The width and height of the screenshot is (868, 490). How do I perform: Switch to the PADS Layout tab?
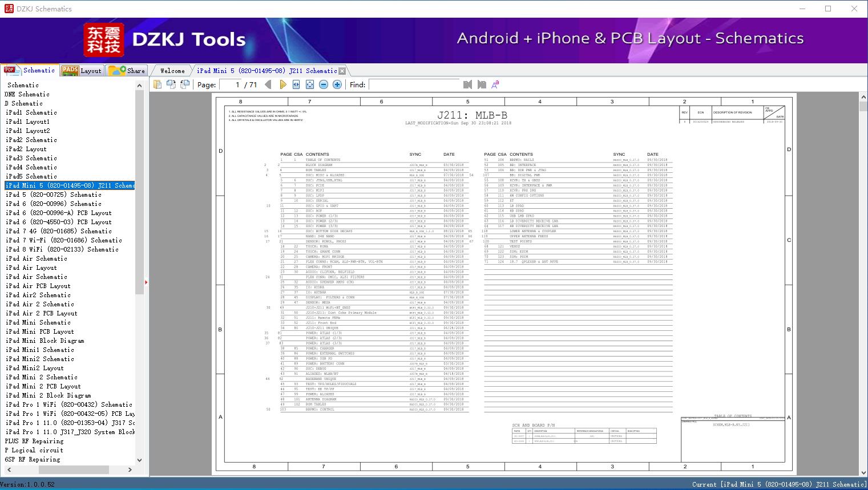81,71
